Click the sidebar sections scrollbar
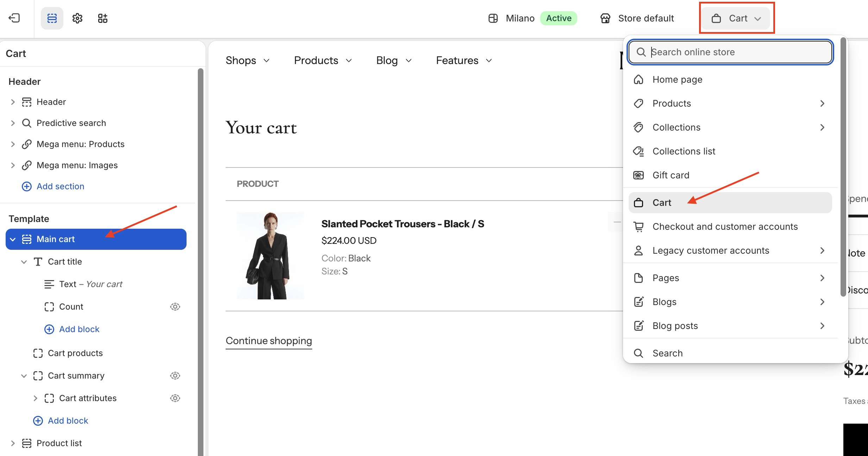The image size is (868, 456). (201, 262)
